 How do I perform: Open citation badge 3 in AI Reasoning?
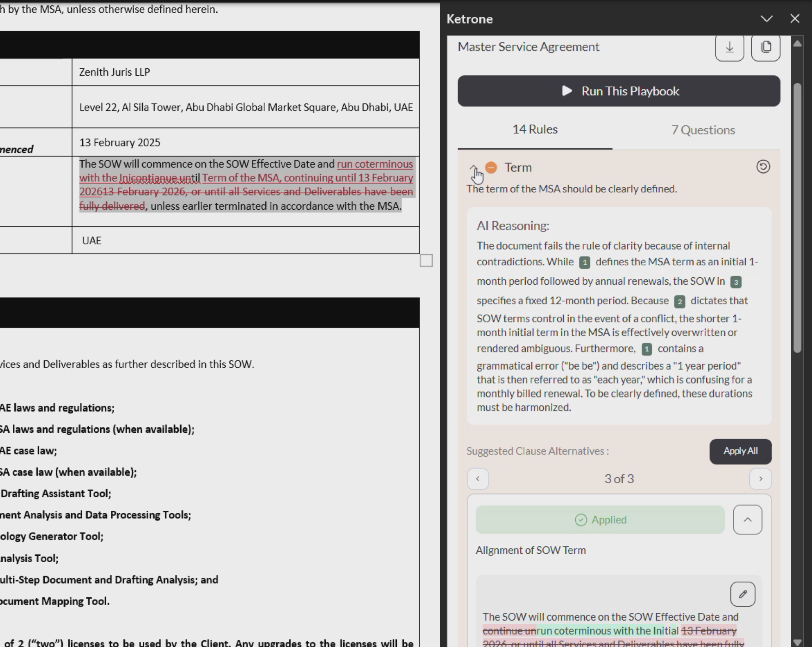tap(736, 282)
